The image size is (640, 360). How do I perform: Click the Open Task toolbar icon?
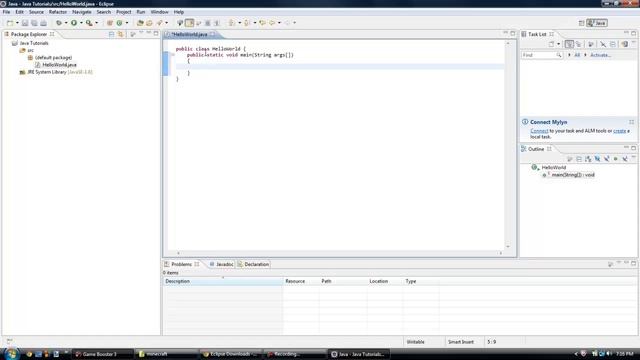(149, 23)
